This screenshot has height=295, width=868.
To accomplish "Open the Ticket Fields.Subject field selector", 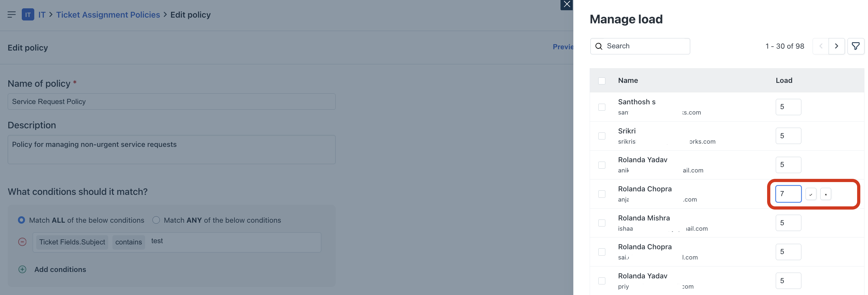I will [72, 242].
